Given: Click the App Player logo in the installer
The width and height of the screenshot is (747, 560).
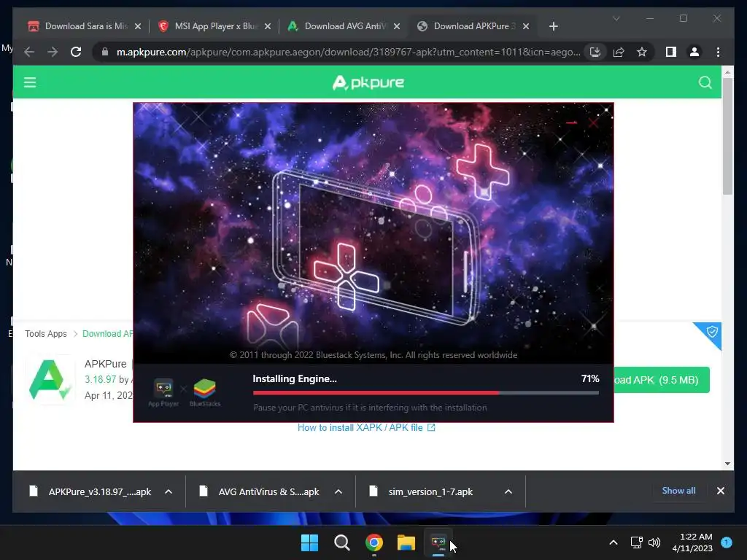Looking at the screenshot, I should [163, 393].
